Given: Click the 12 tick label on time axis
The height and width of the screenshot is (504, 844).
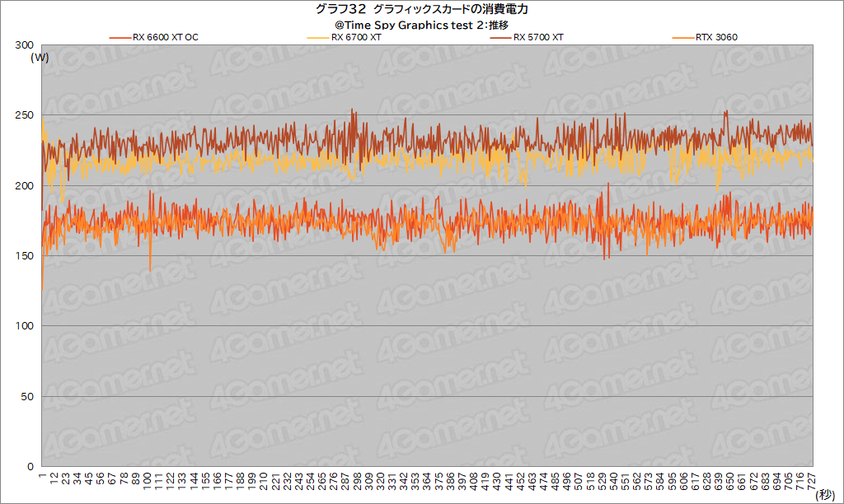Looking at the screenshot, I should [x=54, y=478].
